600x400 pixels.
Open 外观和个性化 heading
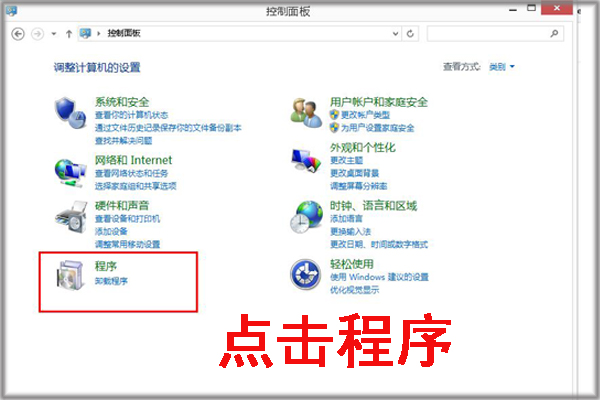[x=363, y=148]
